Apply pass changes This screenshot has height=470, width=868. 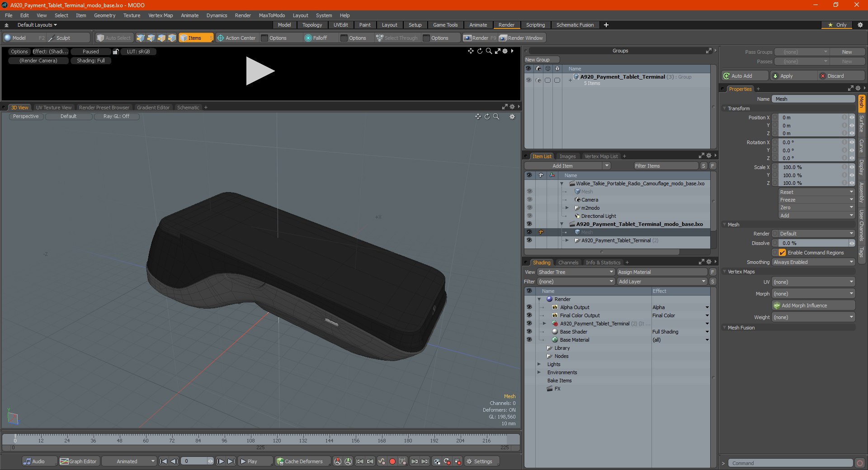(x=793, y=76)
